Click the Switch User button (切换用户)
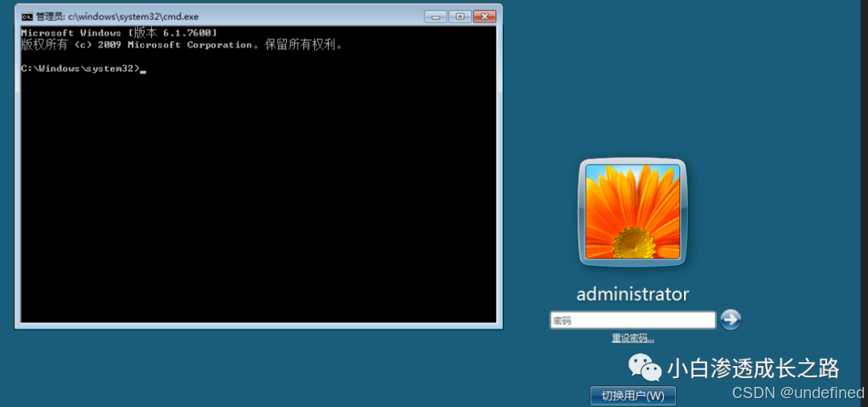Screen dimensions: 868x407 point(633,396)
